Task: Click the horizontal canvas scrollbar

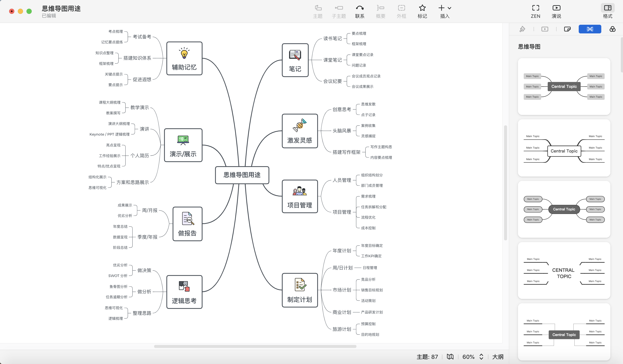Action: (255, 346)
